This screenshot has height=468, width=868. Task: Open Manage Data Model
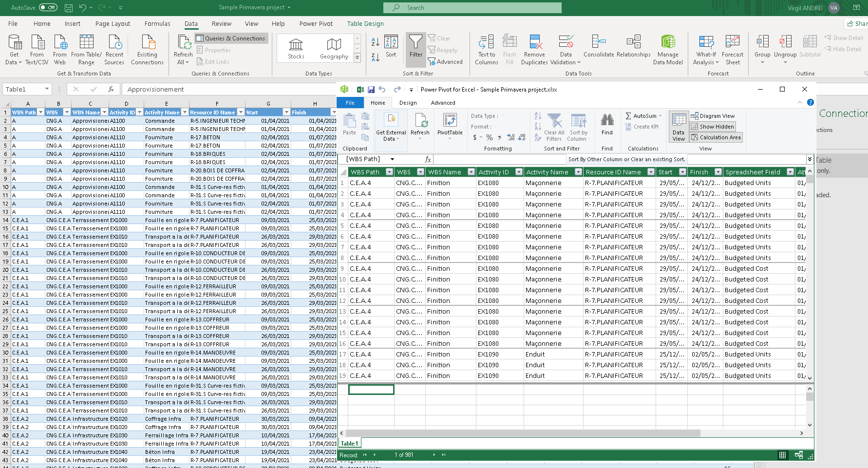pos(668,49)
